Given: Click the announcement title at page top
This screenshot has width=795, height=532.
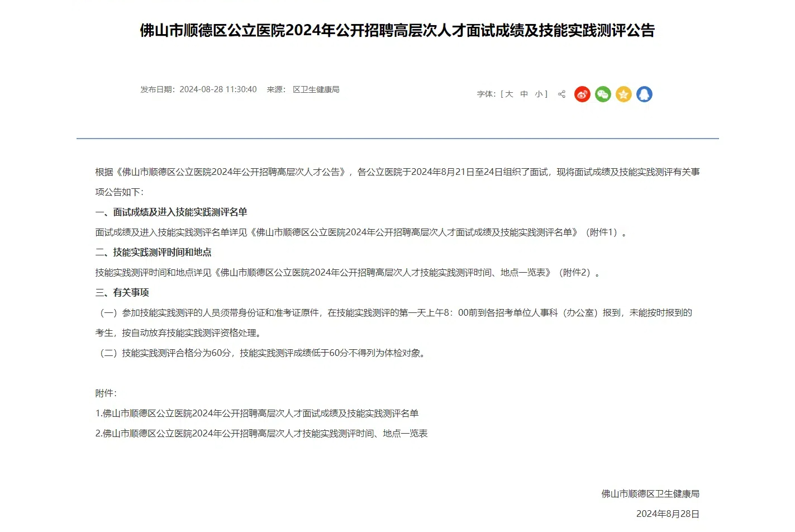Looking at the screenshot, I should (397, 30).
